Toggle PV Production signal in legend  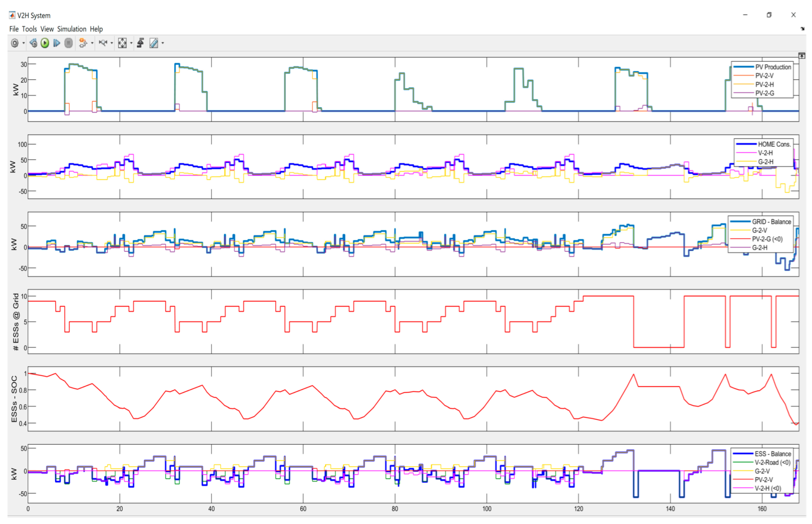coord(772,67)
